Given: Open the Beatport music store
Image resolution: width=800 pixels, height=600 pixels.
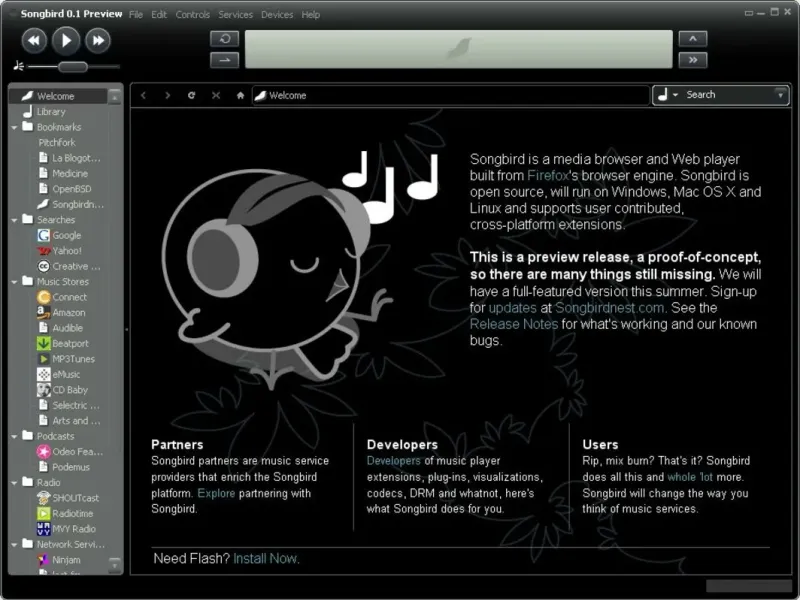Looking at the screenshot, I should [x=63, y=343].
